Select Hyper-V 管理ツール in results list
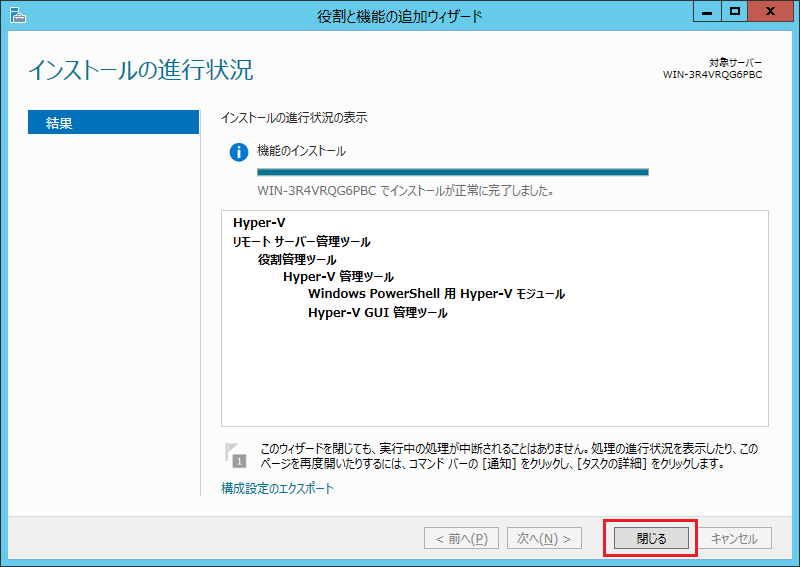The image size is (800, 567). tap(338, 277)
